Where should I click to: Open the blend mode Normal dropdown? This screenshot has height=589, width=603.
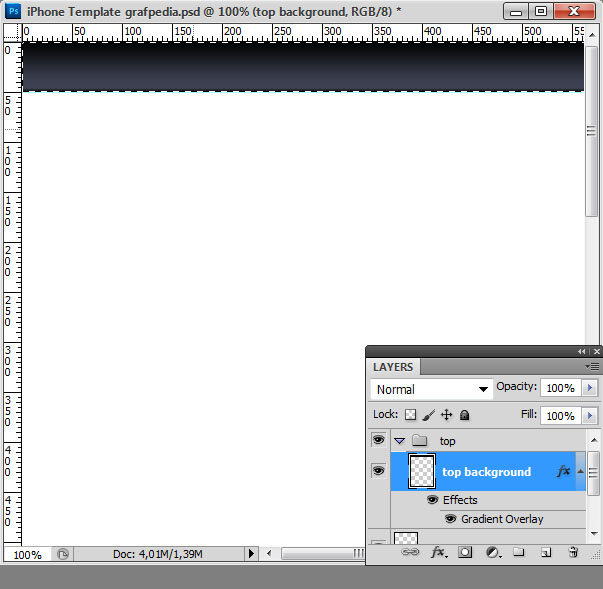click(431, 389)
